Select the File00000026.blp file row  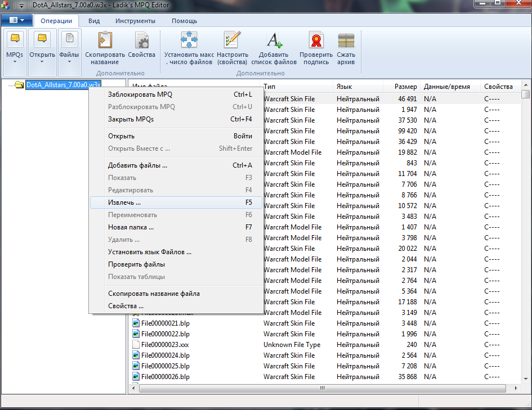(x=325, y=376)
